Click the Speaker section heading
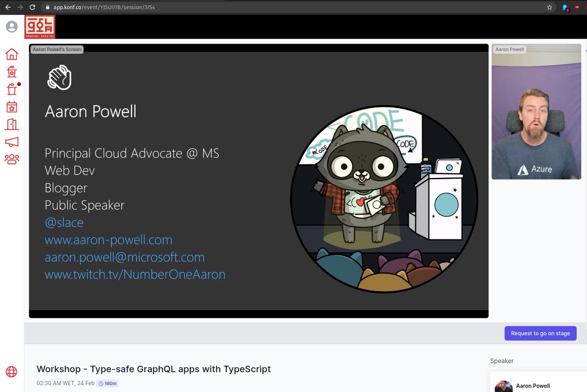Screen dimensions: 587x392 (x=502, y=361)
